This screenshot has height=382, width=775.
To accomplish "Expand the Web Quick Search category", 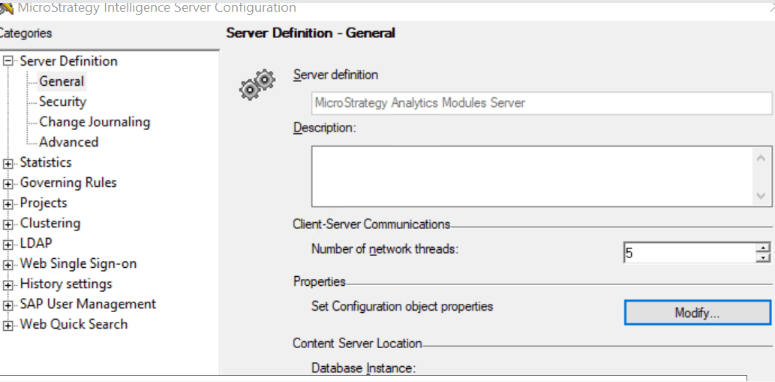I will click(x=8, y=326).
